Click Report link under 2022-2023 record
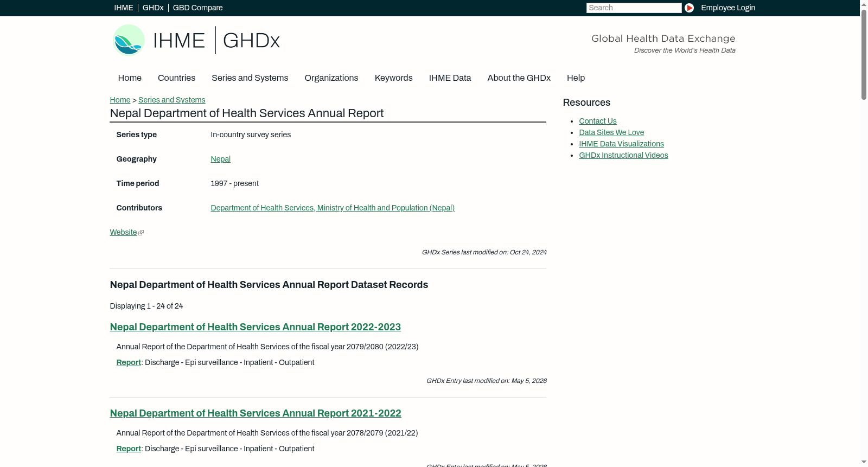 pos(129,362)
